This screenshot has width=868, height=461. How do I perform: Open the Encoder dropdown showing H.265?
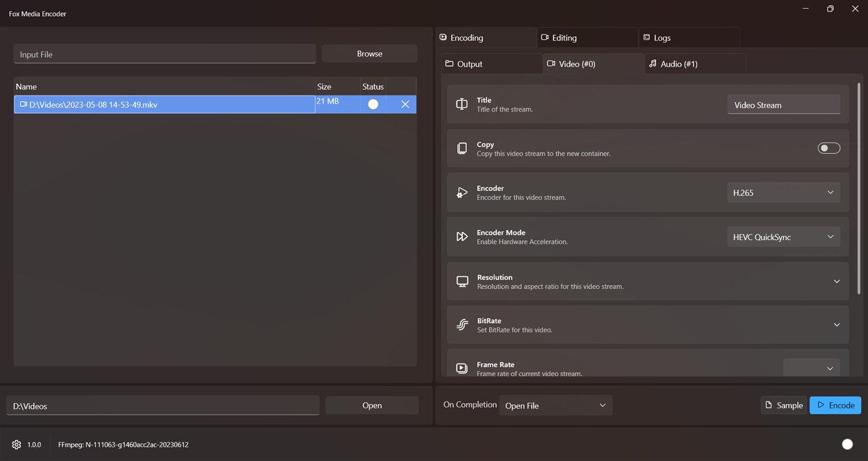783,192
